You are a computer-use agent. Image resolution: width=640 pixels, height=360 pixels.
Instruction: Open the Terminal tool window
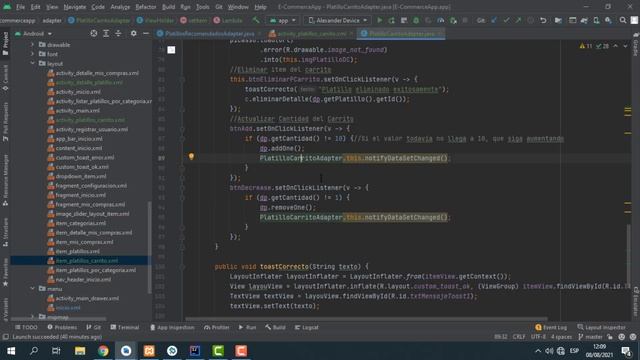coord(125,327)
